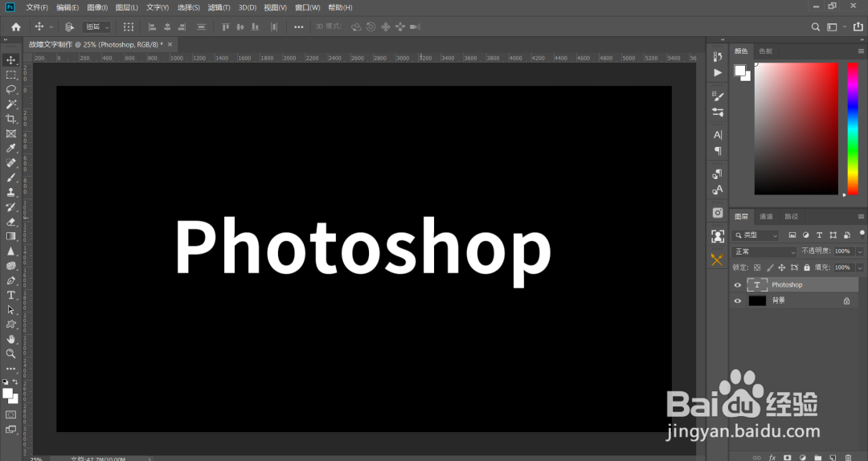Open the Paragraph panel icon
The height and width of the screenshot is (461, 868).
pos(718,150)
